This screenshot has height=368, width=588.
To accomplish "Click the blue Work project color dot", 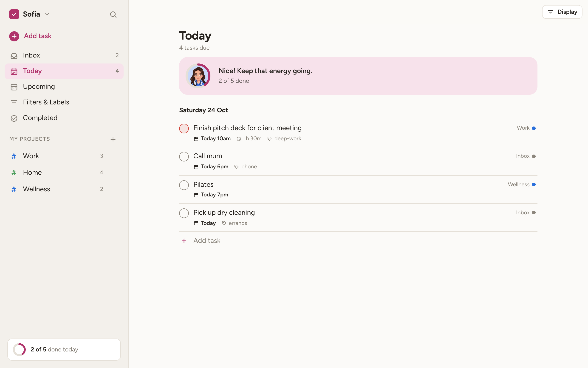I will [x=534, y=128].
